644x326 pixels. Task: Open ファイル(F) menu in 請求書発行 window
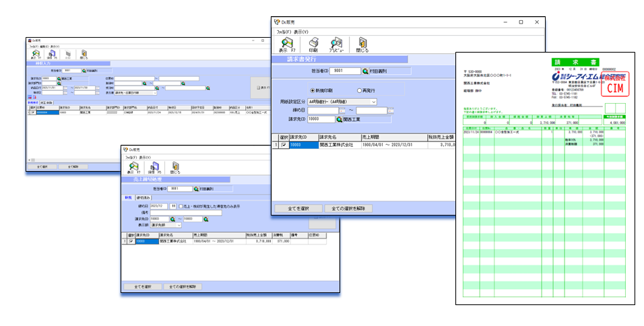tap(284, 32)
